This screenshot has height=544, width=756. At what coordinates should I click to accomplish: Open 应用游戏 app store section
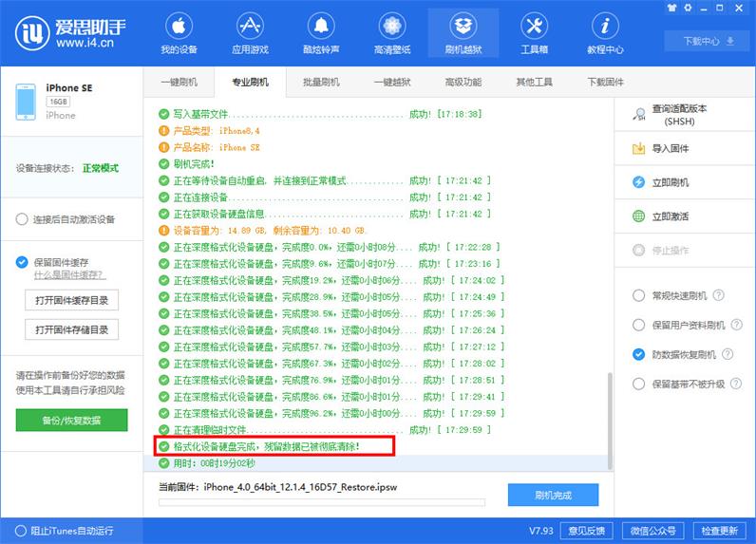[250, 33]
